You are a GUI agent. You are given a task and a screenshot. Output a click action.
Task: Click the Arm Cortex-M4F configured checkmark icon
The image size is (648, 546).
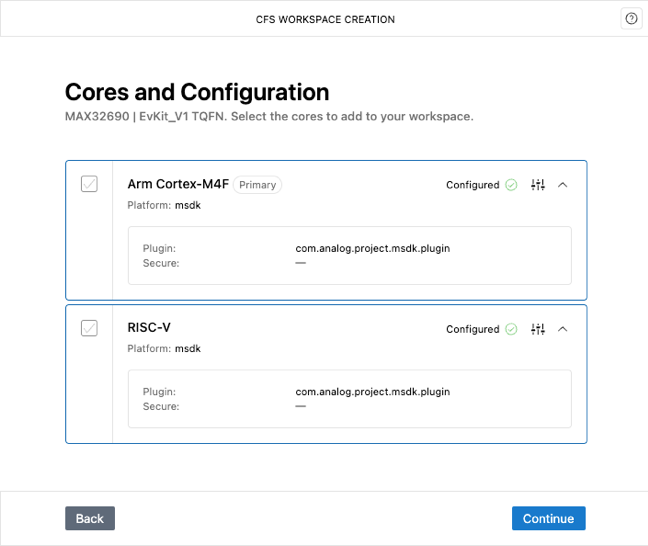pyautogui.click(x=511, y=185)
